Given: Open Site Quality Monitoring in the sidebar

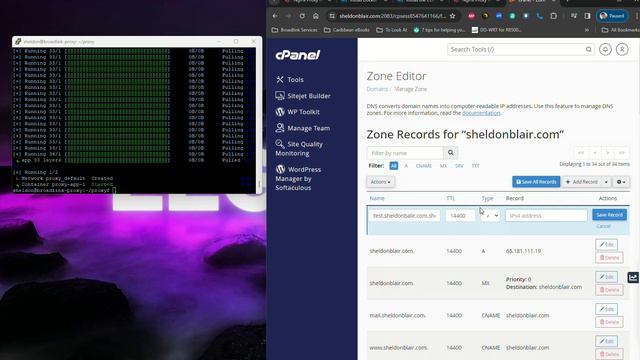Looking at the screenshot, I should click(299, 149).
